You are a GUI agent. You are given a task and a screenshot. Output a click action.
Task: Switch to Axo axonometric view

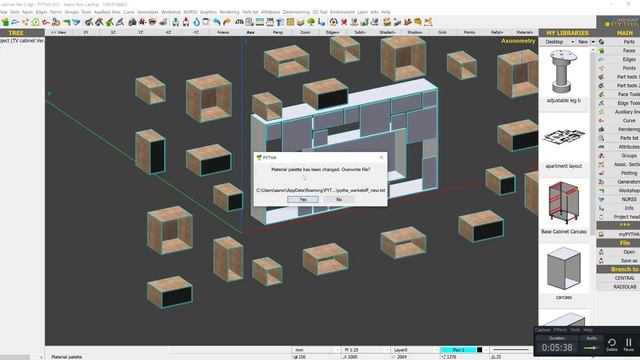pos(250,32)
